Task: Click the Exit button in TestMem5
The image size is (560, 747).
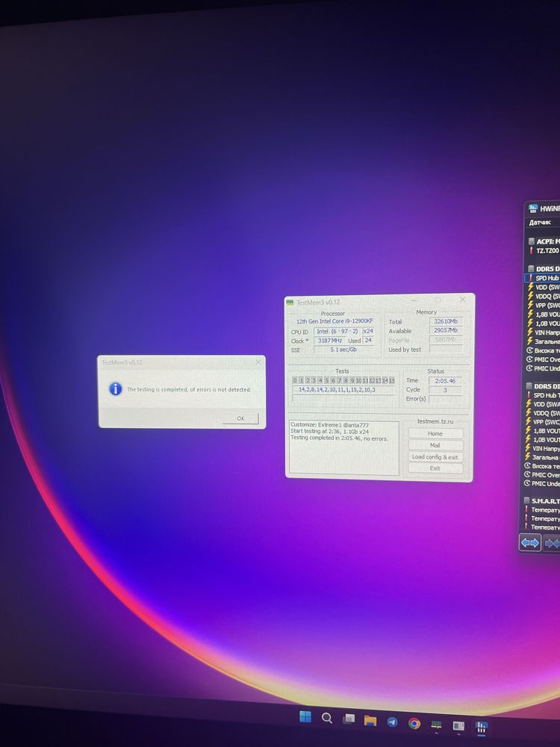Action: 435,468
